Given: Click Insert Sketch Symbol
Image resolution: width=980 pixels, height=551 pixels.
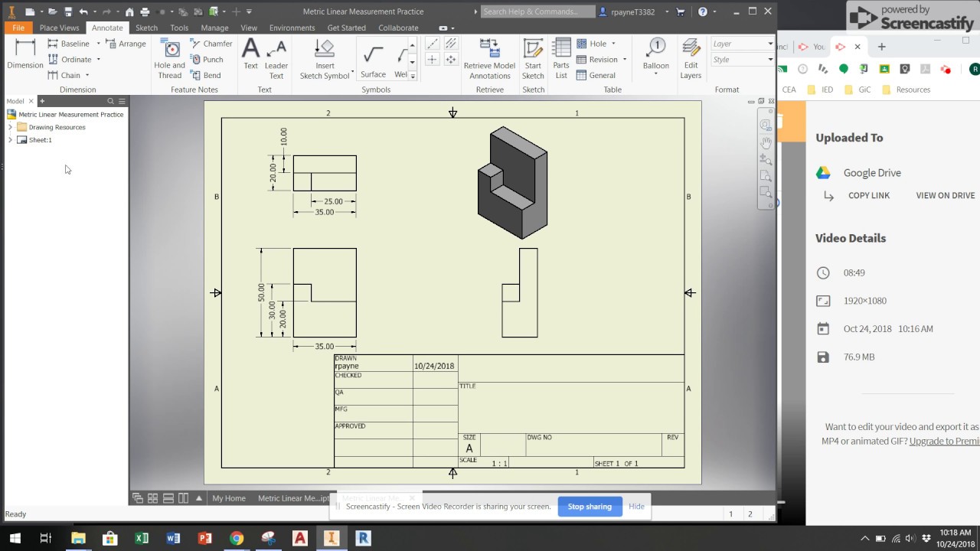Looking at the screenshot, I should coord(325,60).
